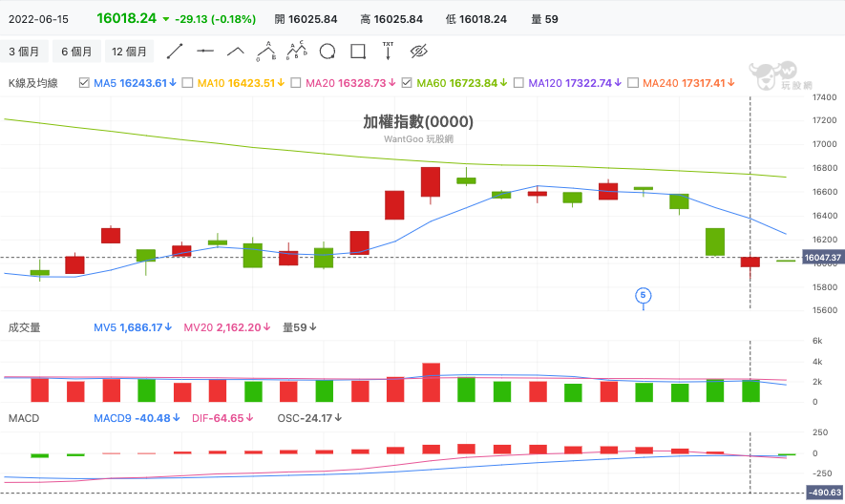Click the MA5 16243.61 value text

pos(135,83)
